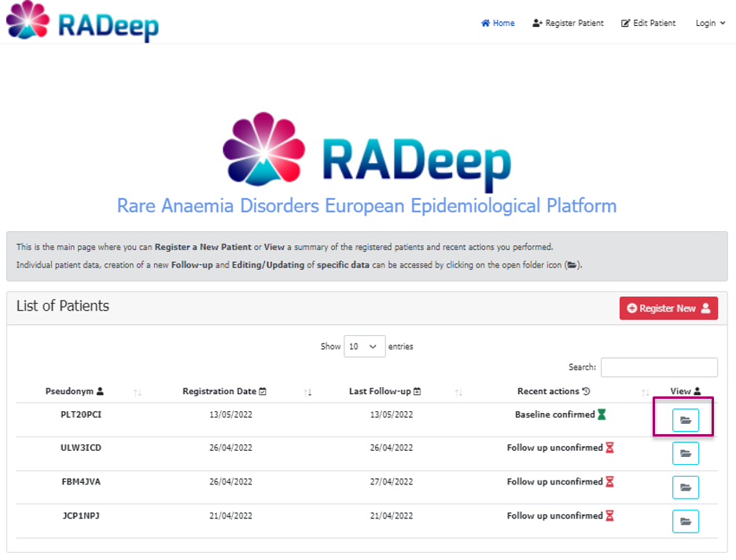This screenshot has height=560, width=736.
Task: Click the Registration Date column header
Action: pyautogui.click(x=224, y=391)
